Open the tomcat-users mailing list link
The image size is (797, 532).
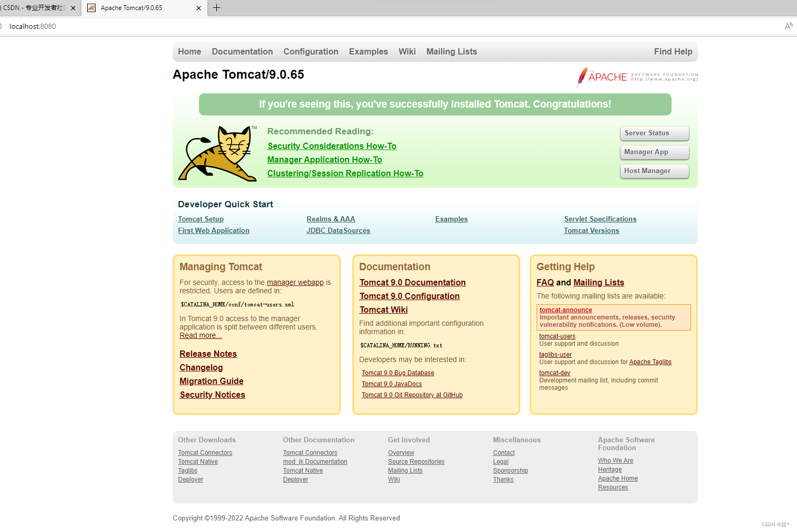click(557, 336)
